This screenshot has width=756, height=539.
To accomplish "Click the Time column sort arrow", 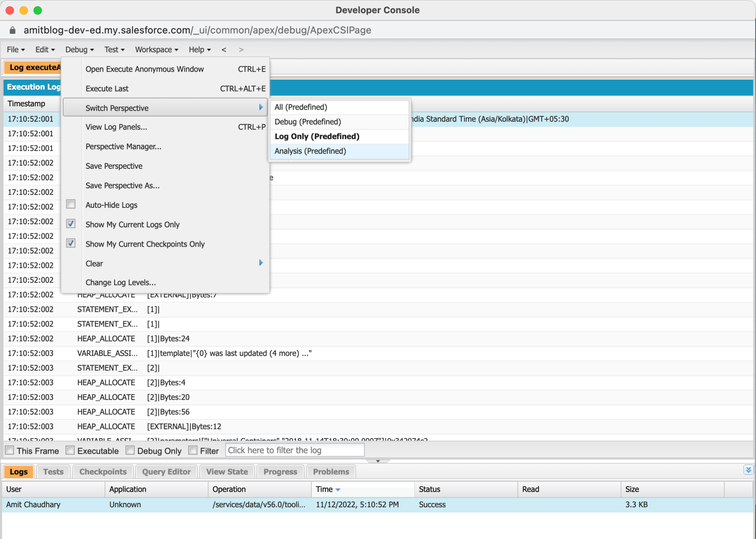I will [x=338, y=490].
